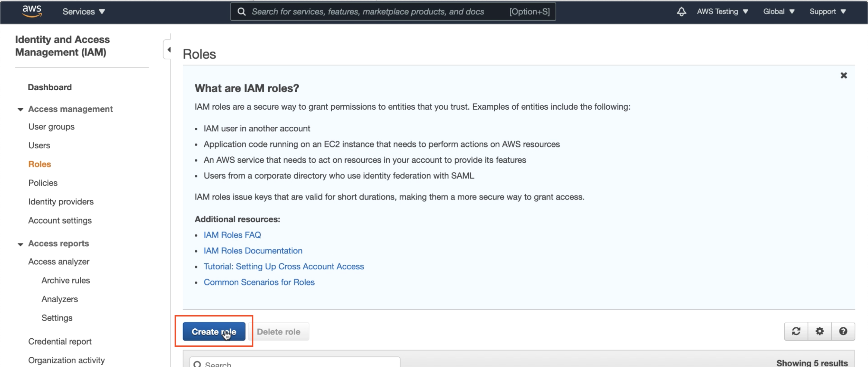Open the Services dropdown menu
The image size is (868, 367).
click(x=83, y=11)
